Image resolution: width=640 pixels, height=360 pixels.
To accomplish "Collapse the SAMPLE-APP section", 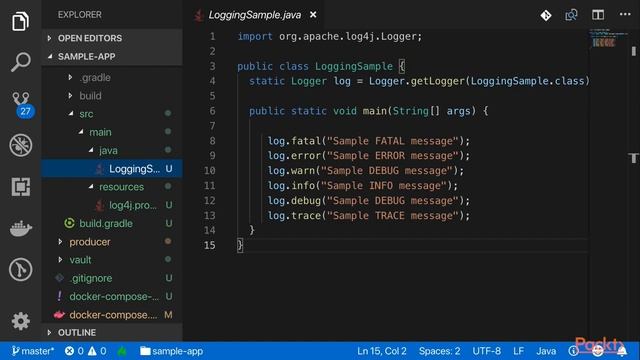I will click(112, 56).
